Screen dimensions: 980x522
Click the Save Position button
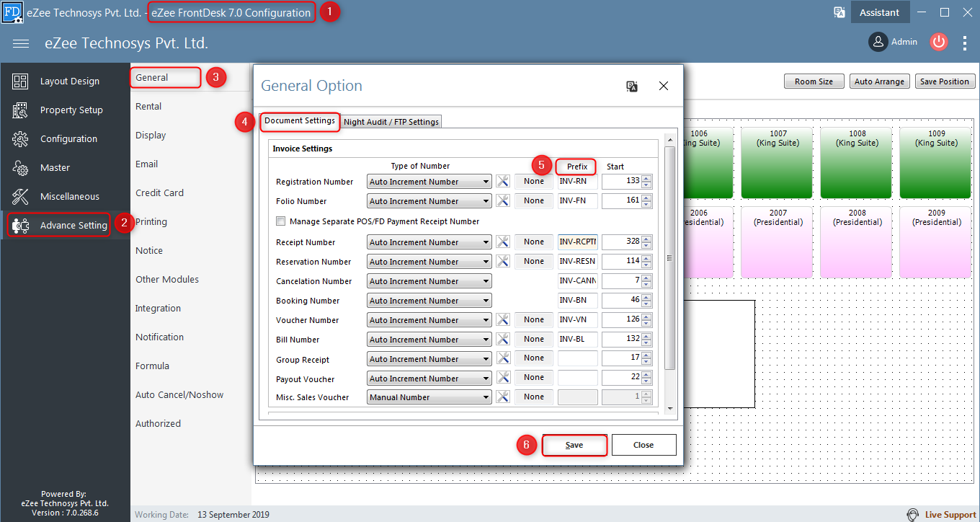click(945, 81)
